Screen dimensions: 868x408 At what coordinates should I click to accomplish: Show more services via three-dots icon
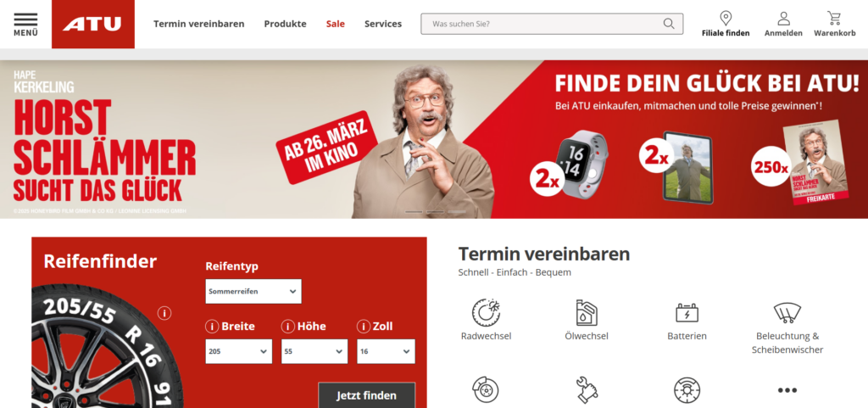point(787,390)
